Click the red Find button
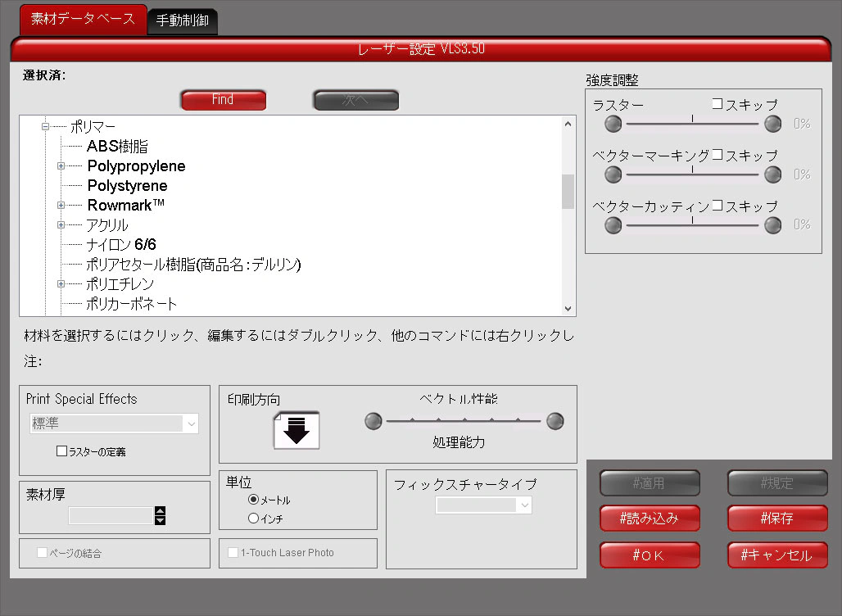The image size is (842, 616). 224,100
